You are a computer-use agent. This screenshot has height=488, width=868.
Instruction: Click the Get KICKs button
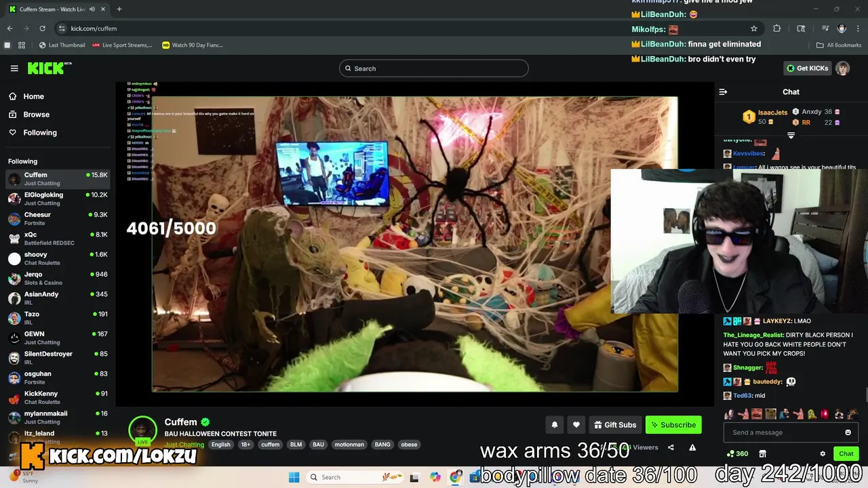tap(807, 68)
